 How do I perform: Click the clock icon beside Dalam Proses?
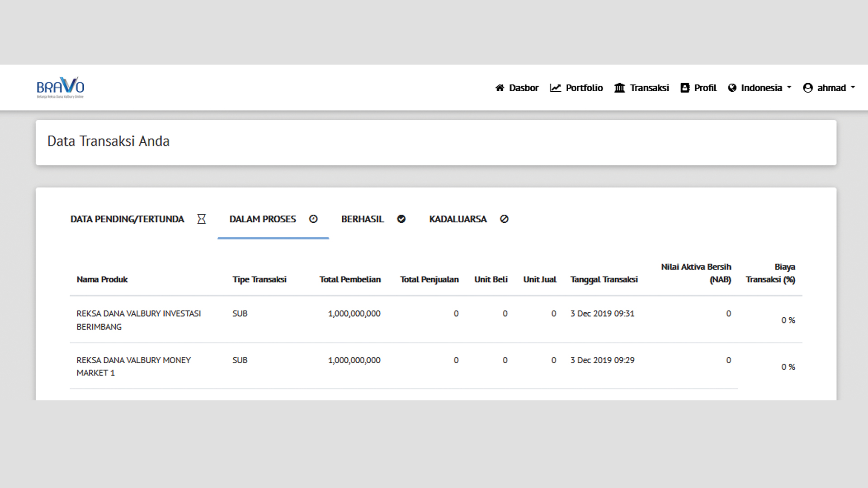click(x=313, y=219)
